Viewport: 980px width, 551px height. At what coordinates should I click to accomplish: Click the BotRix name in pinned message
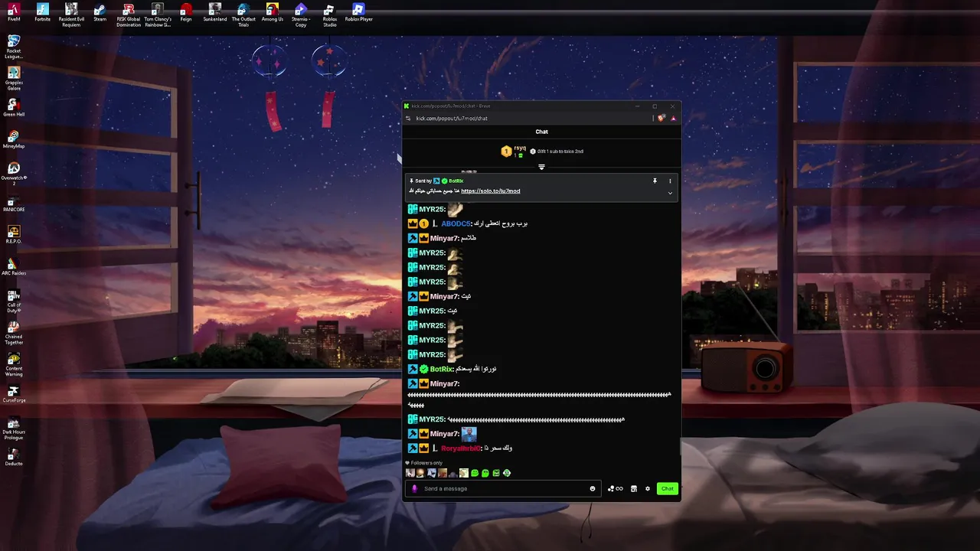(456, 181)
